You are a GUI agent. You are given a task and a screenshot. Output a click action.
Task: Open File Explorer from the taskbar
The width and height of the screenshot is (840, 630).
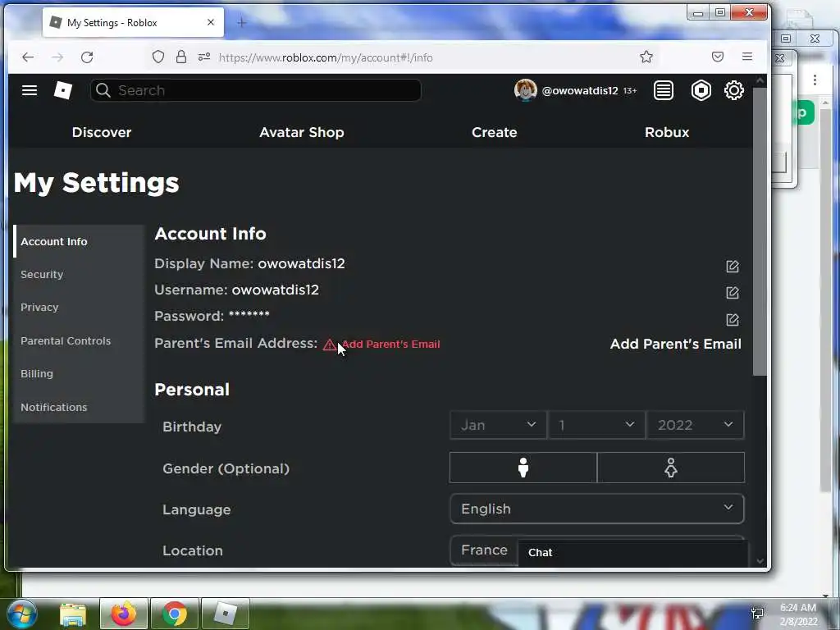pyautogui.click(x=73, y=614)
